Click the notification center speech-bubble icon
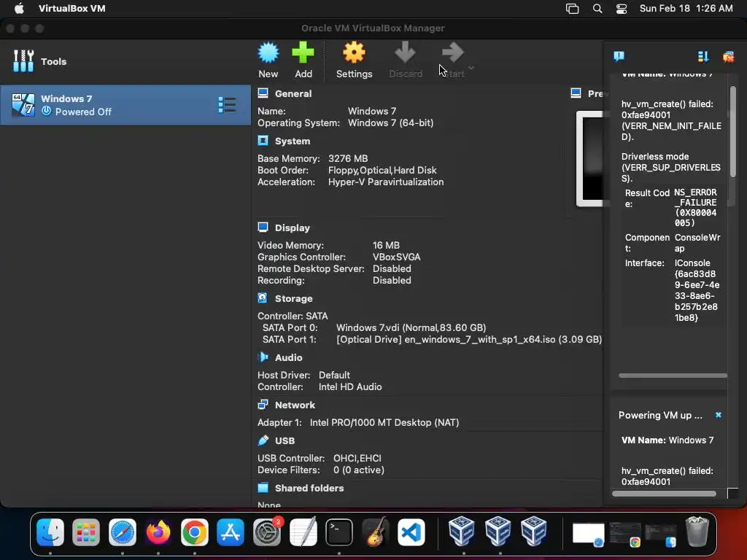The width and height of the screenshot is (747, 560). point(619,57)
